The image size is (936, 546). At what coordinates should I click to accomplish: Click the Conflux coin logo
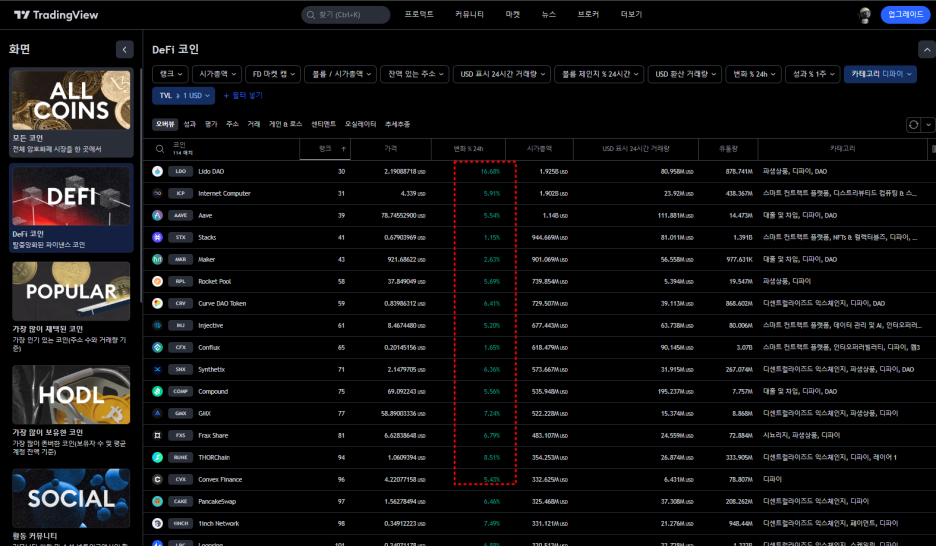click(158, 347)
